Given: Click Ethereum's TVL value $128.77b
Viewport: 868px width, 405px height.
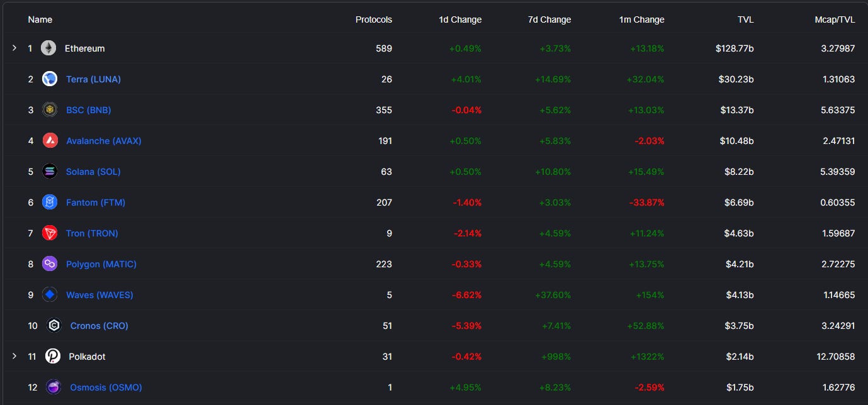Looking at the screenshot, I should 735,48.
